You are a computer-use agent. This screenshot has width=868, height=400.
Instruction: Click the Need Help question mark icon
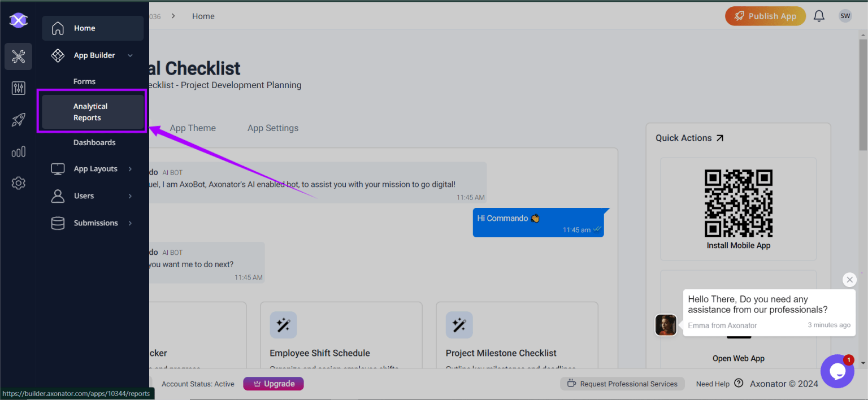[738, 384]
